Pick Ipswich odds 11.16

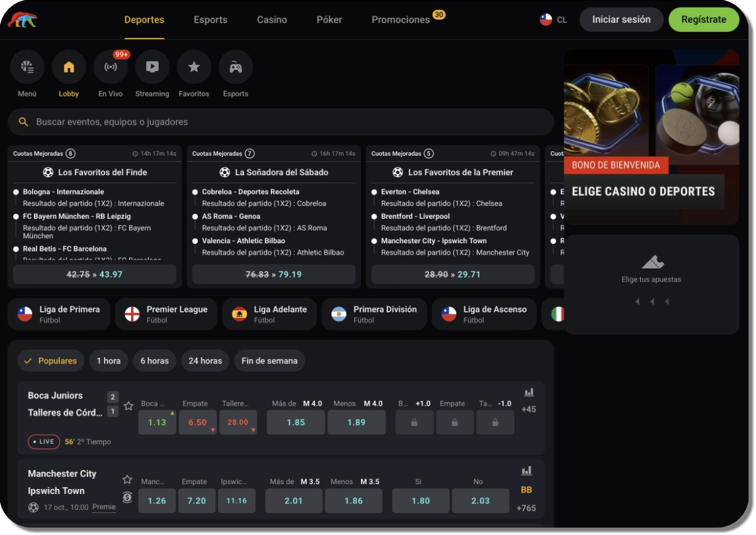pyautogui.click(x=237, y=501)
